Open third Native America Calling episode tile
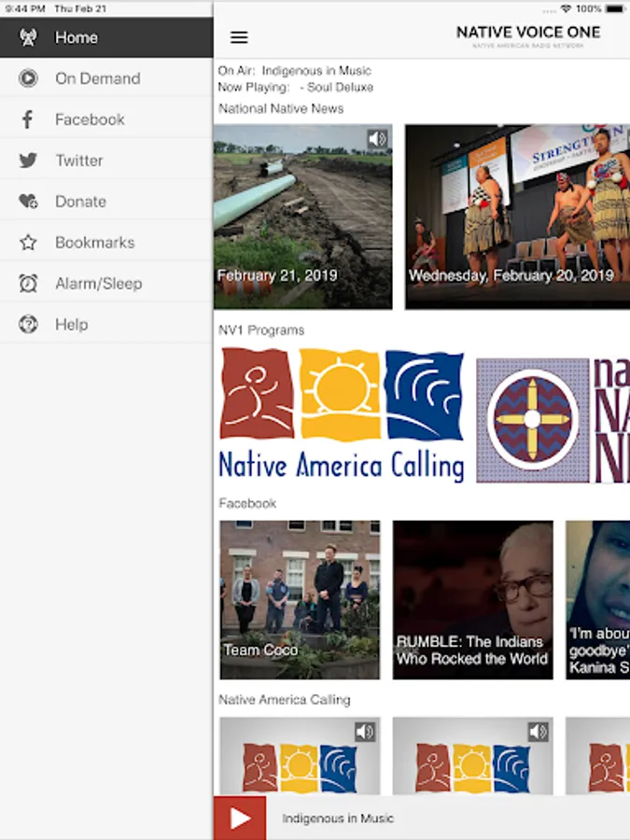This screenshot has width=630, height=840. 598,756
